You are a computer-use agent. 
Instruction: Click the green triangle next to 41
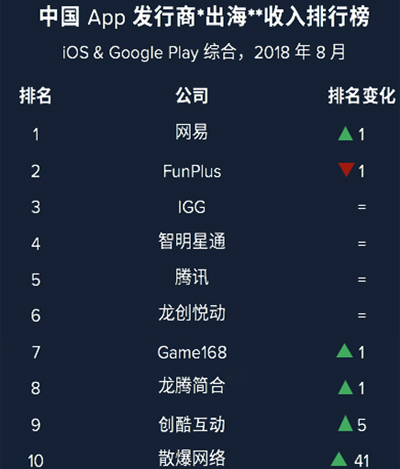(339, 459)
